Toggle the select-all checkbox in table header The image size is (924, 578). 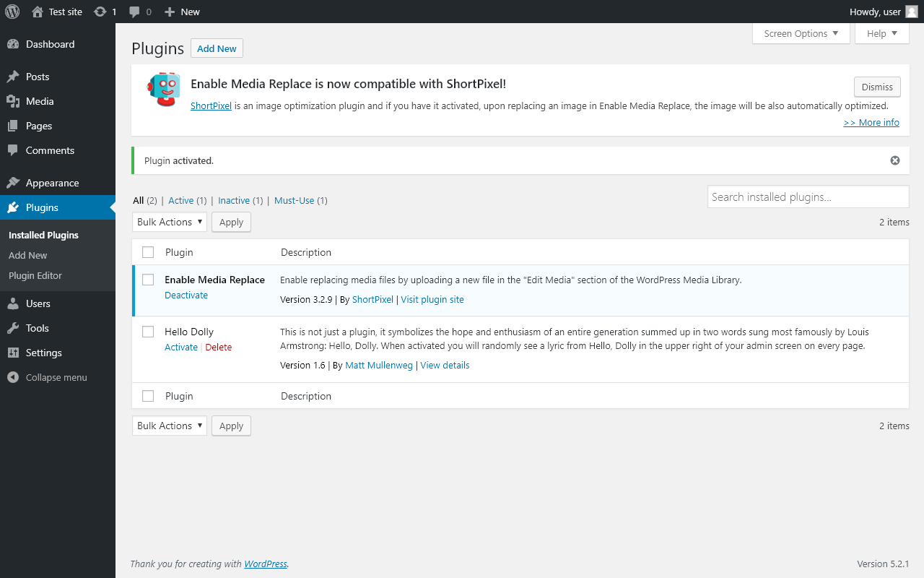click(148, 252)
